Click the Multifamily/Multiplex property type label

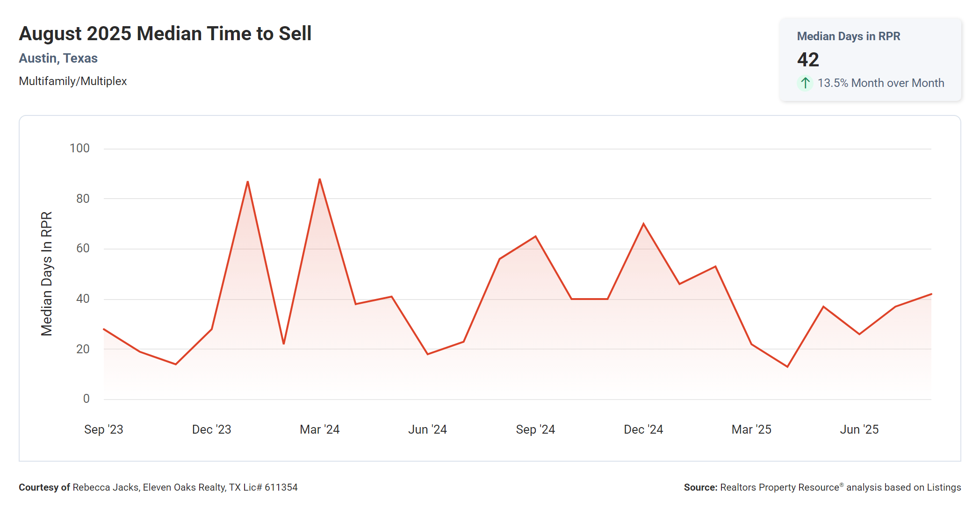click(x=73, y=81)
